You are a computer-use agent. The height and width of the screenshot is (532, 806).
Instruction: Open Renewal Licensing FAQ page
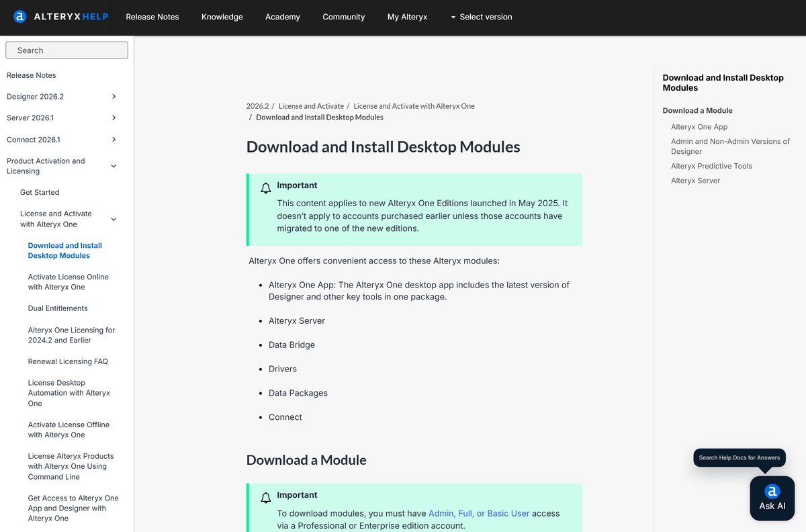click(x=68, y=361)
